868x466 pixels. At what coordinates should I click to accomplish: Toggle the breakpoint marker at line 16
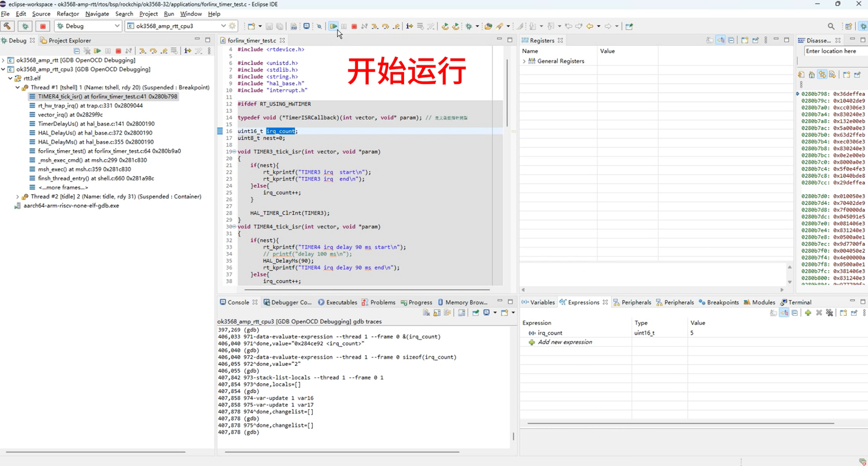pyautogui.click(x=221, y=131)
